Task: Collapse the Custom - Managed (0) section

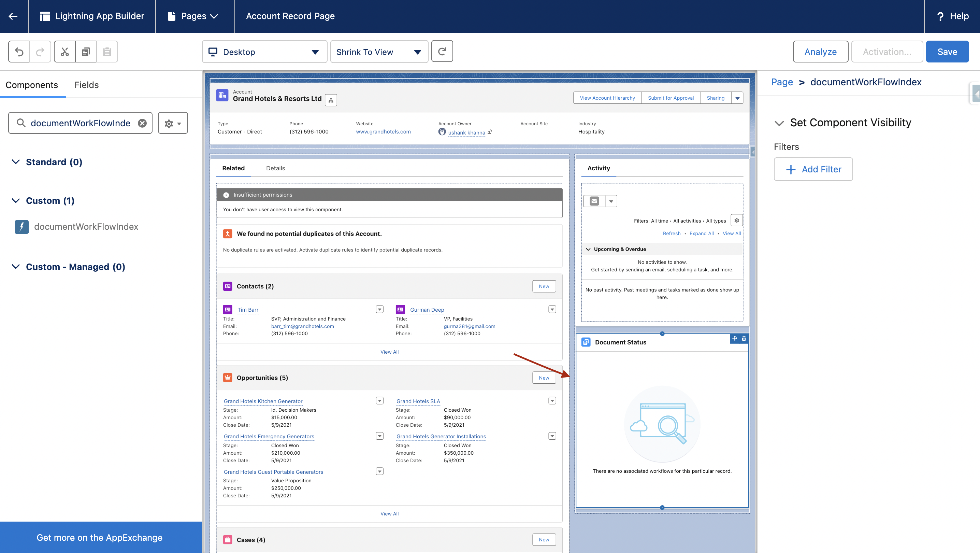Action: click(x=16, y=267)
